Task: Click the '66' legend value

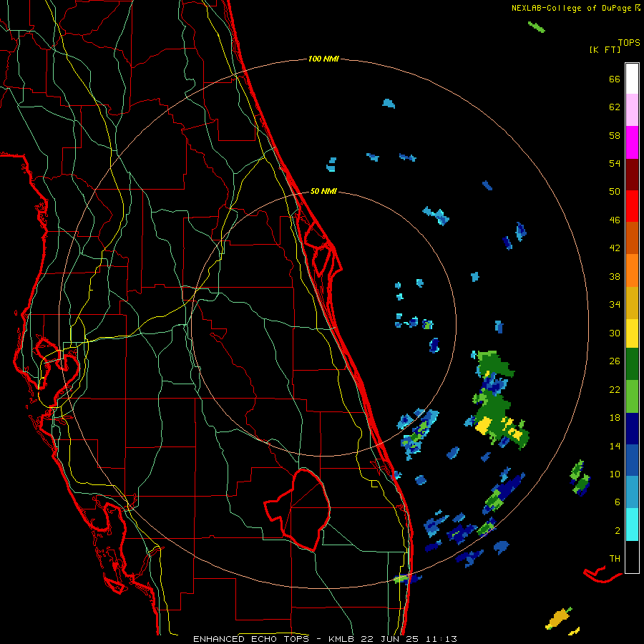Action: pos(615,79)
